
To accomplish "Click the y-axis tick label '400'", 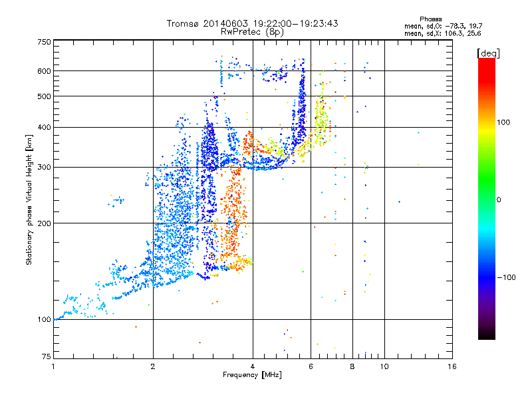I will (44, 128).
